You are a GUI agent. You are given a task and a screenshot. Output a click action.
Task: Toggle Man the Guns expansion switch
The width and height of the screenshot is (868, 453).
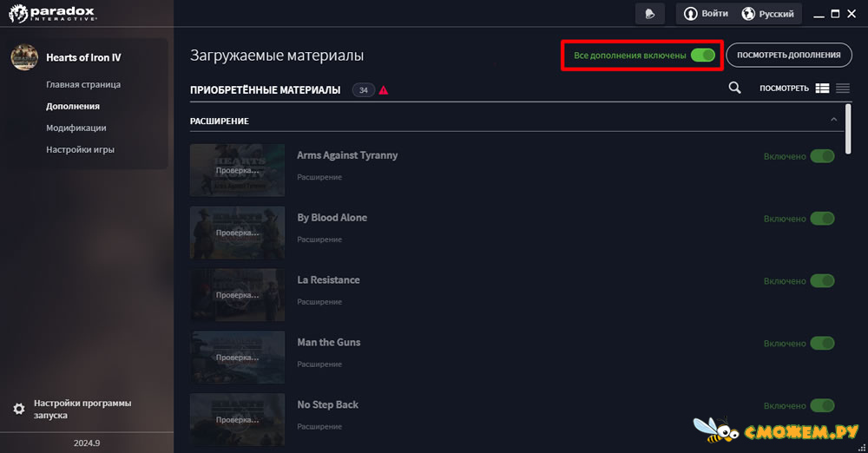click(x=822, y=344)
